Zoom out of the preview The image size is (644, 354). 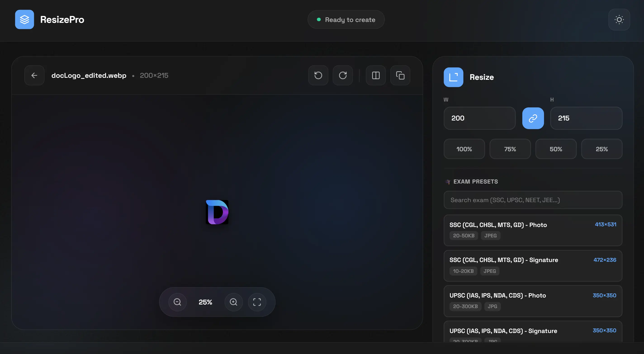click(x=177, y=302)
